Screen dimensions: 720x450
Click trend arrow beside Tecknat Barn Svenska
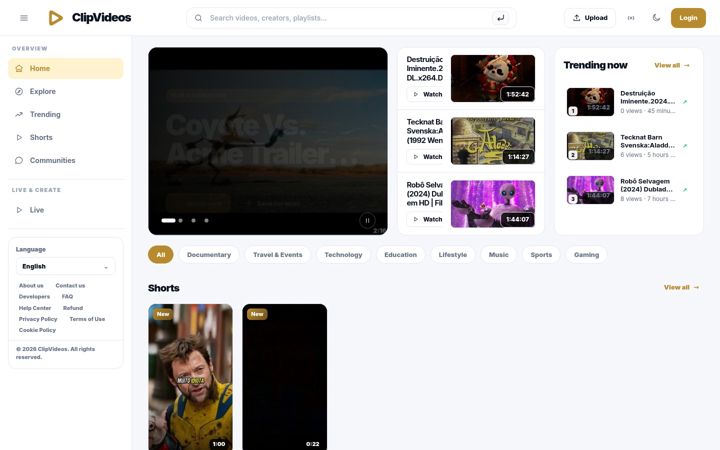685,146
